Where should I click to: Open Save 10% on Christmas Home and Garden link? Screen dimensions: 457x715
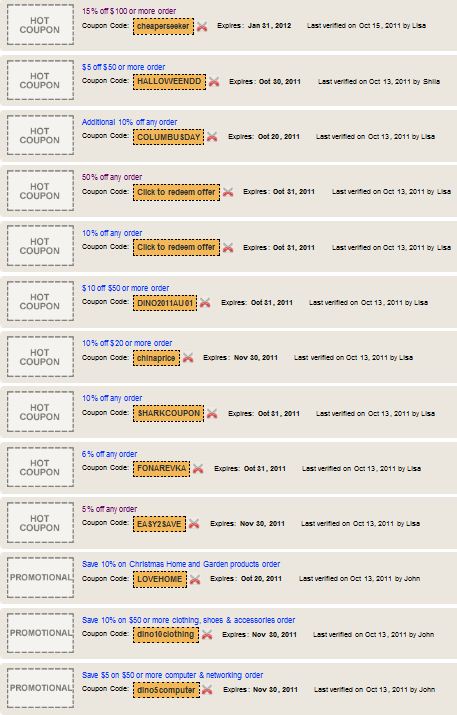pos(181,564)
